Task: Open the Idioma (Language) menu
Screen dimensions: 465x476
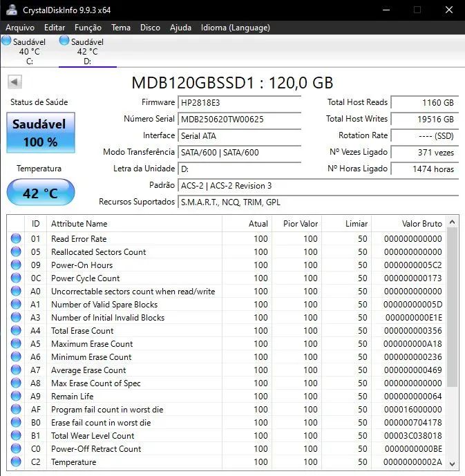Action: point(235,28)
